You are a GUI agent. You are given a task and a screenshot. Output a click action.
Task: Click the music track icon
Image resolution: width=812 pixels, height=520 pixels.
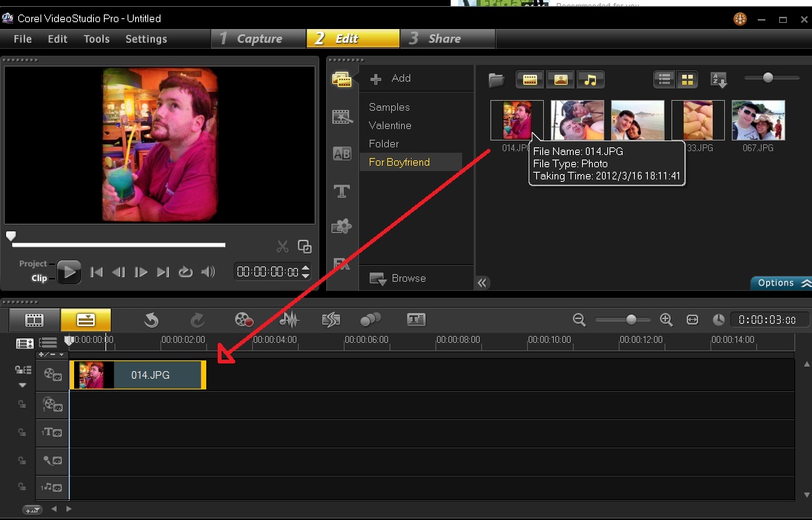tap(52, 487)
